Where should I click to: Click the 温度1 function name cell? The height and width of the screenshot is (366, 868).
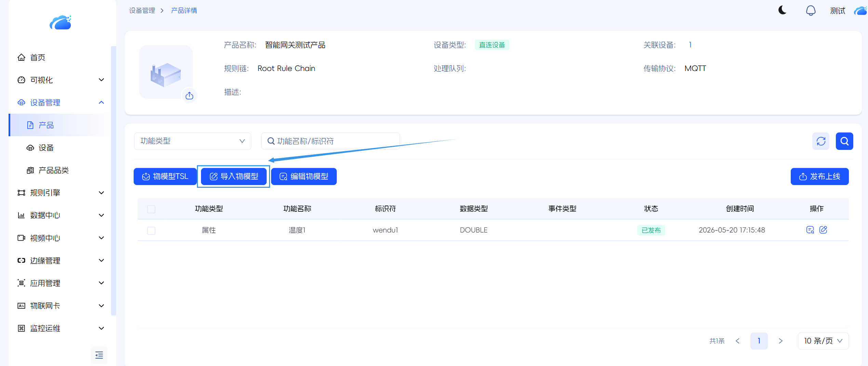click(x=297, y=230)
